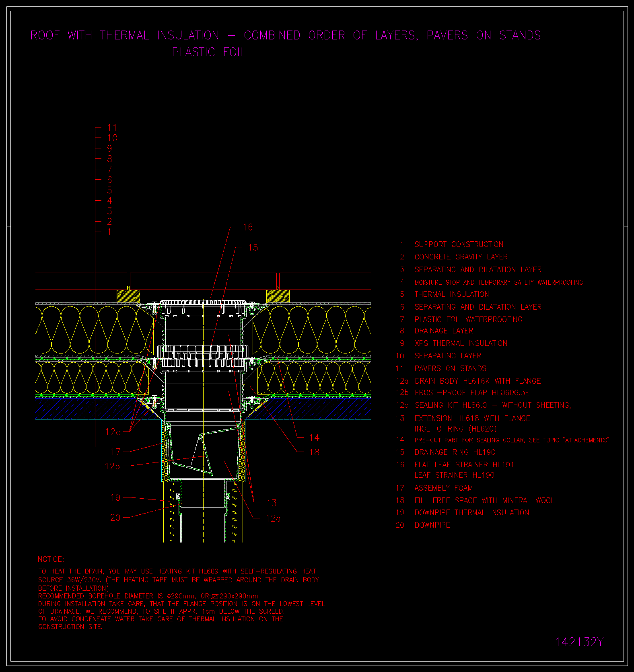The image size is (634, 672).
Task: Select legend entry '1 SUPPORT CONSTRUCTION'
Action: (451, 245)
